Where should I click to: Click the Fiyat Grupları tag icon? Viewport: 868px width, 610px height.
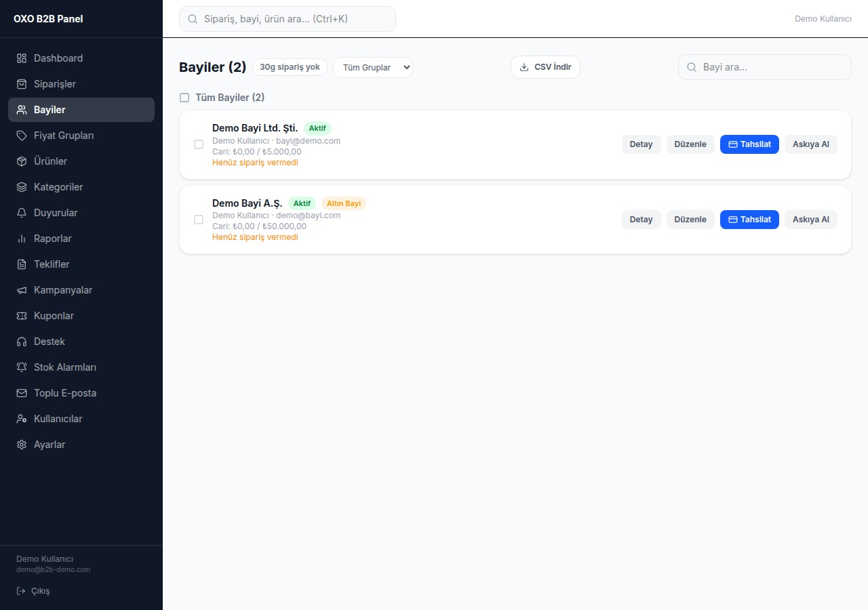(x=22, y=136)
